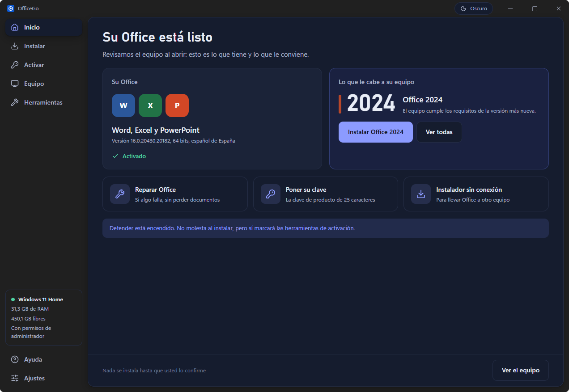Click the green Excel app icon
569x392 pixels.
pos(150,105)
